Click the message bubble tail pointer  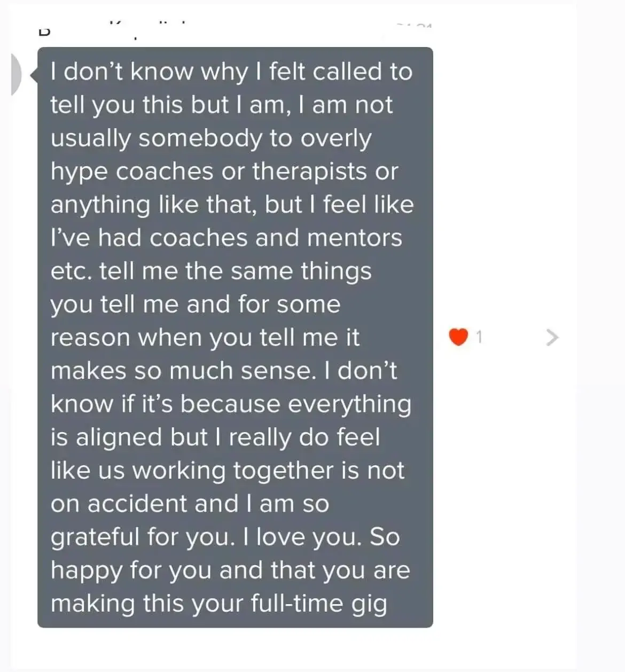click(34, 76)
